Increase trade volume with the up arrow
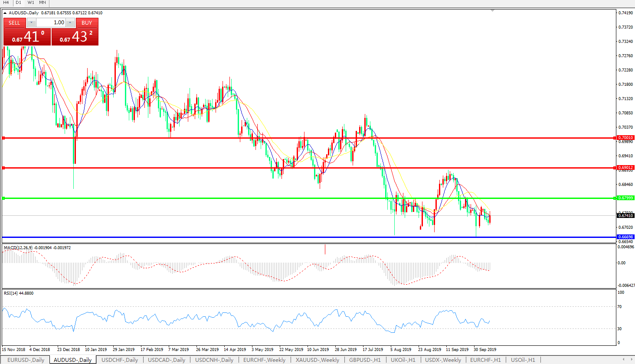The height and width of the screenshot is (364, 635). [x=70, y=23]
